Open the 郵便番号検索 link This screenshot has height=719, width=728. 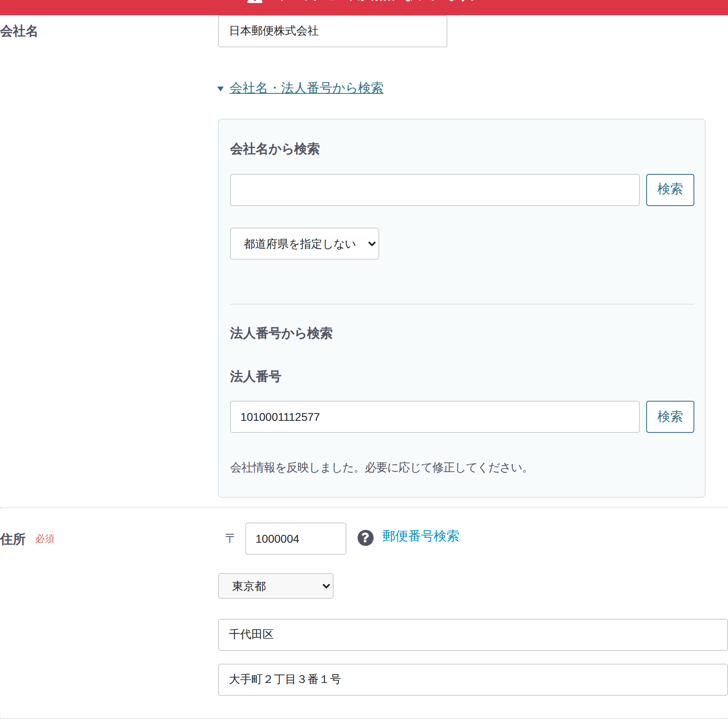coord(421,536)
